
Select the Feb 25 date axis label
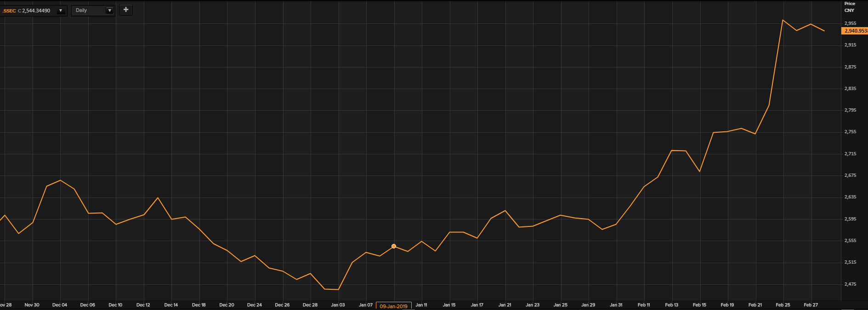click(x=783, y=305)
